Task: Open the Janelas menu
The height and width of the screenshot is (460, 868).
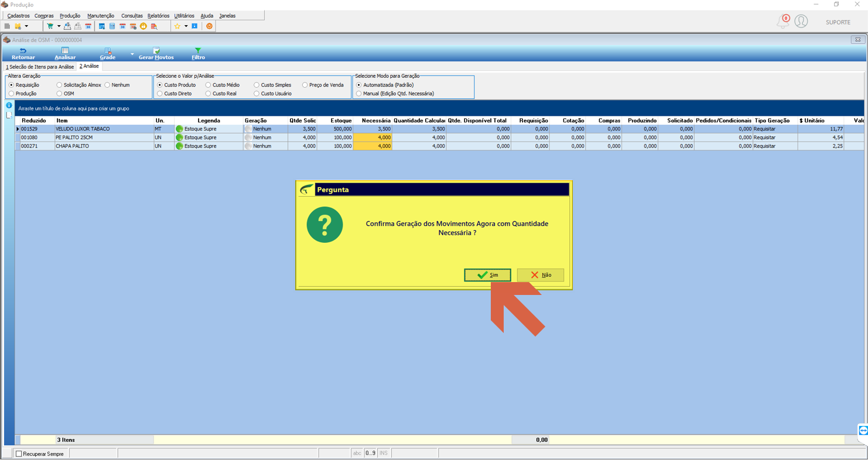Action: pyautogui.click(x=227, y=16)
